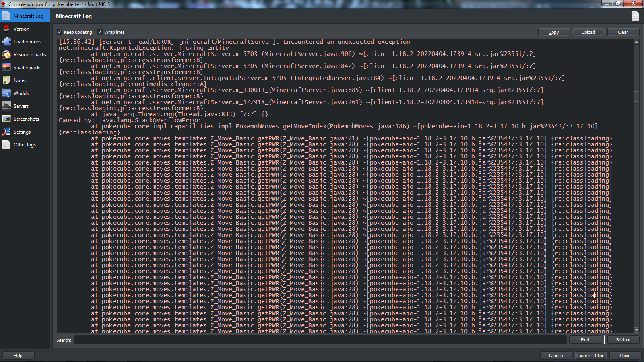Click the 'Minecraft Log' page heading
The width and height of the screenshot is (644, 362).
[x=74, y=16]
